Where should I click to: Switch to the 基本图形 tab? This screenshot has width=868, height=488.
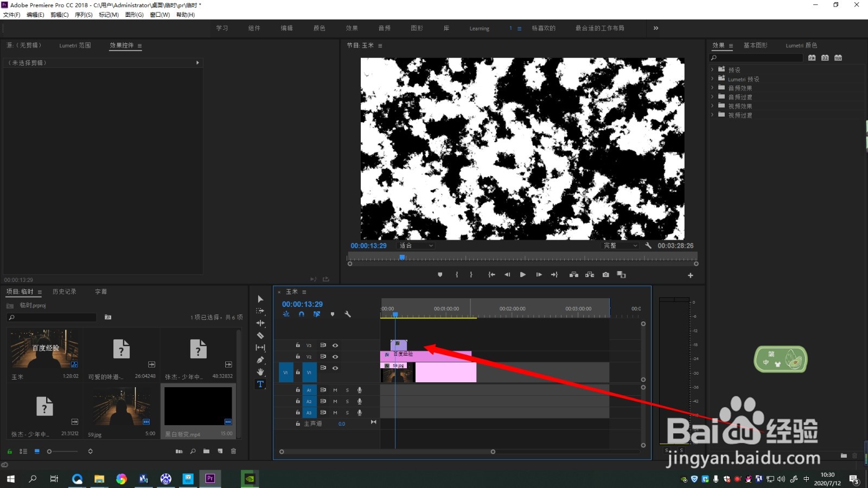755,46
